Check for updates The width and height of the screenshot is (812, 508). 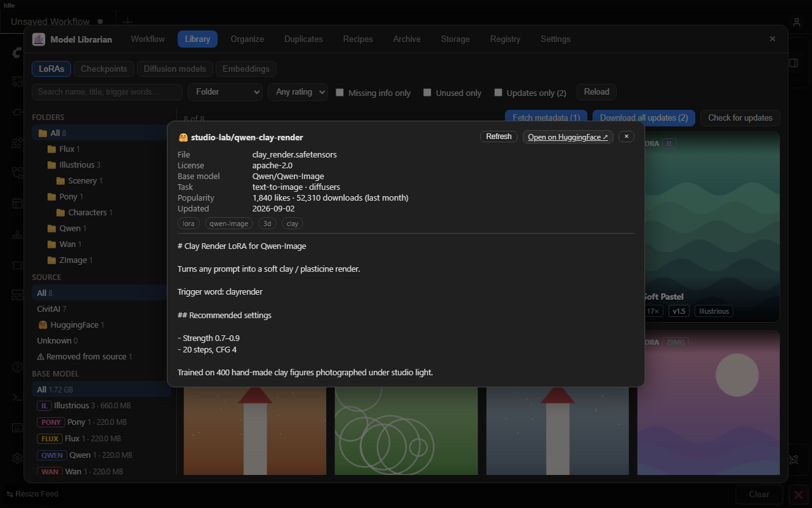pyautogui.click(x=740, y=117)
